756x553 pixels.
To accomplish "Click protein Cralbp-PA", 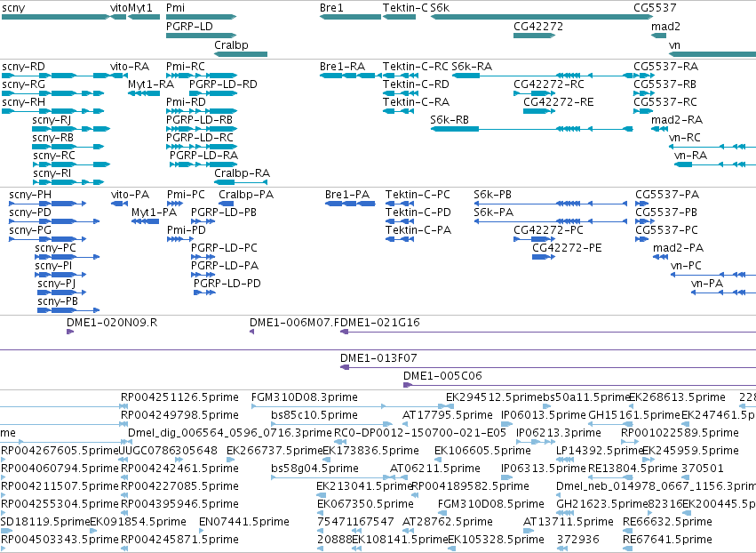I will pyautogui.click(x=246, y=195).
